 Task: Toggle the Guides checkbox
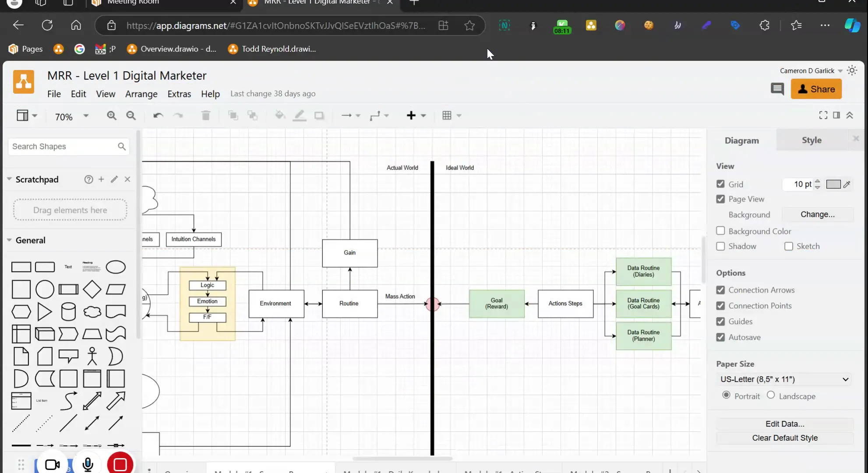click(720, 321)
